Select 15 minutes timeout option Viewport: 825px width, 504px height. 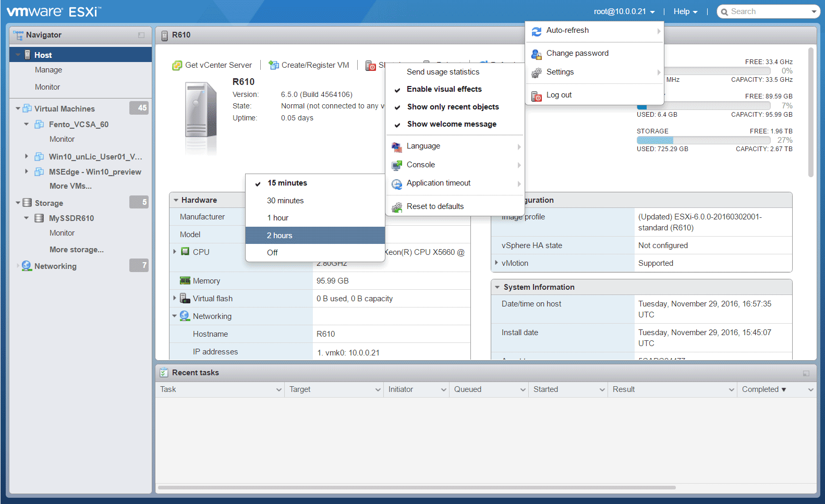click(x=315, y=183)
